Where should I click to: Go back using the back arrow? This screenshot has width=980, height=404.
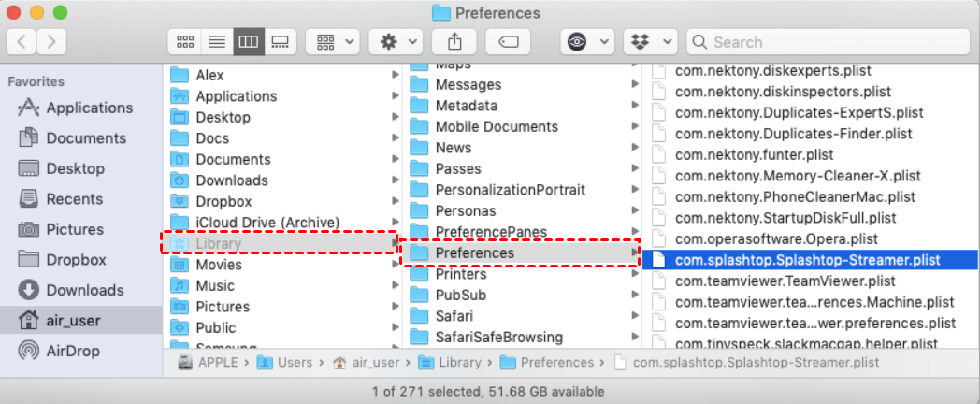click(22, 42)
